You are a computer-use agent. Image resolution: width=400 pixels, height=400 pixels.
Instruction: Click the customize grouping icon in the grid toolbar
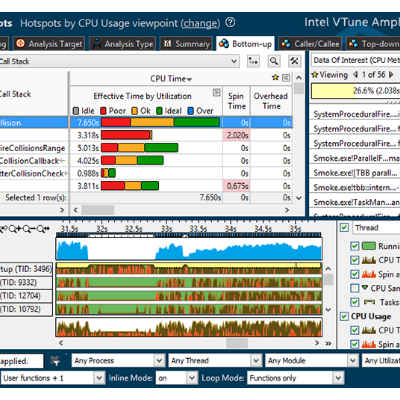(253, 61)
